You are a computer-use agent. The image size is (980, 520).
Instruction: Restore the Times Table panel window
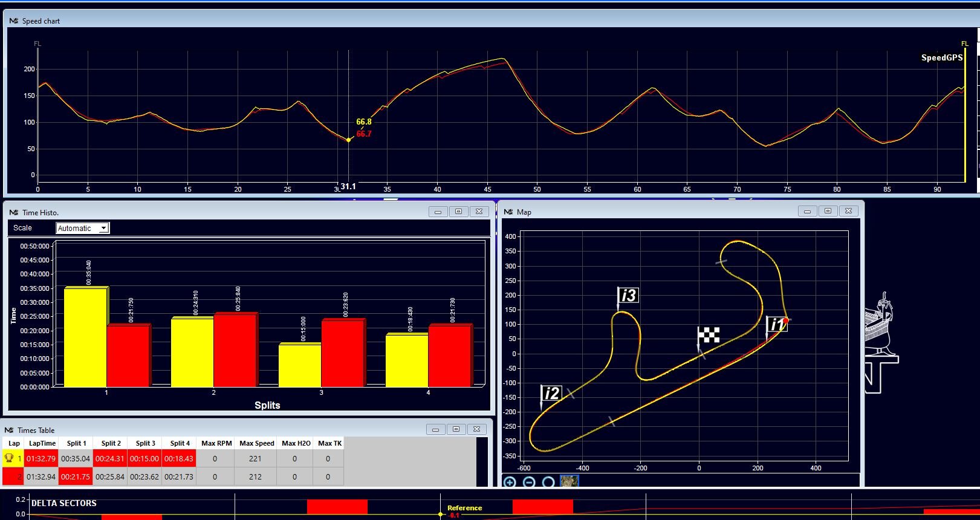point(456,429)
